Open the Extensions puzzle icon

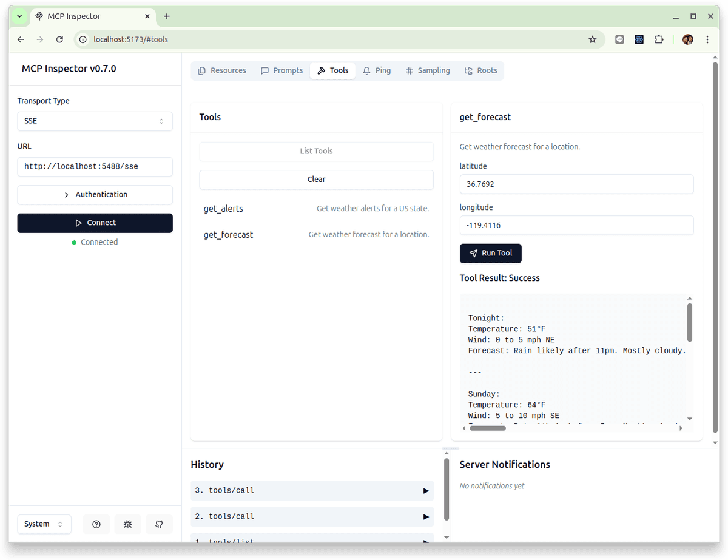(659, 39)
